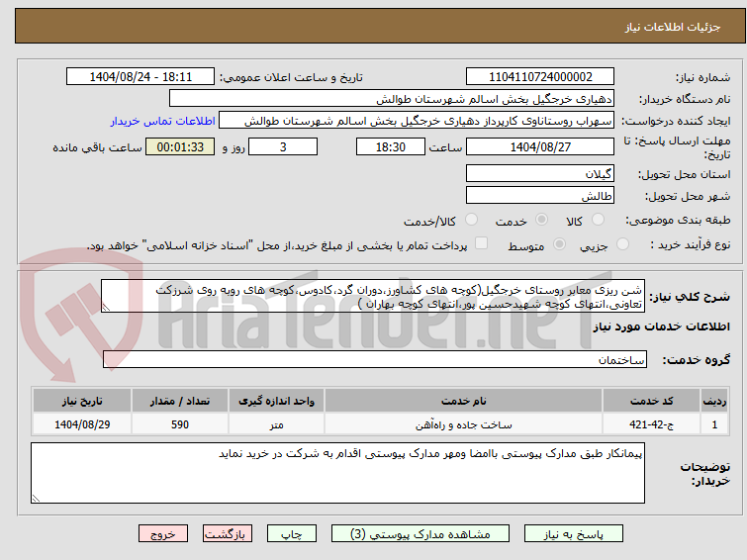Click the تعداد / مقدار column header

pyautogui.click(x=180, y=401)
